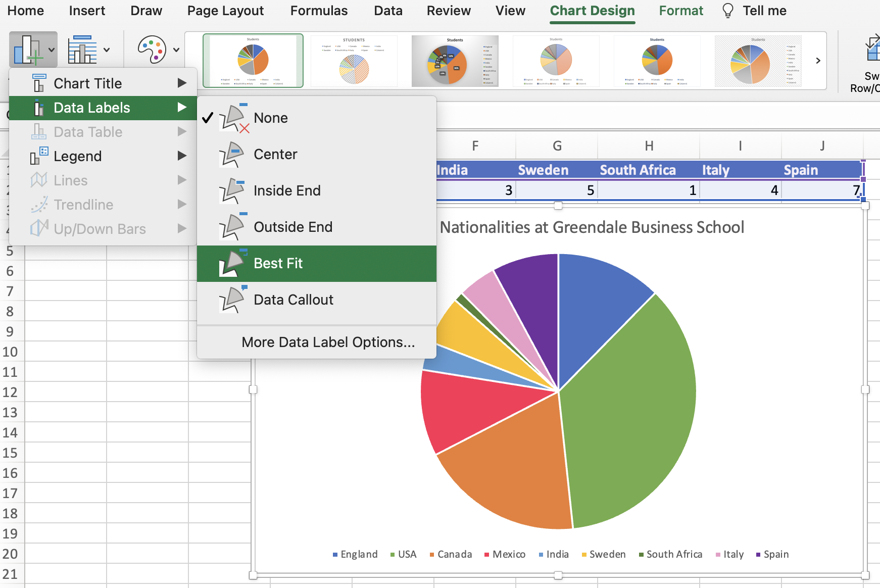880x588 pixels.
Task: Open the Quick Layout dropdown chevron
Action: coord(106,49)
